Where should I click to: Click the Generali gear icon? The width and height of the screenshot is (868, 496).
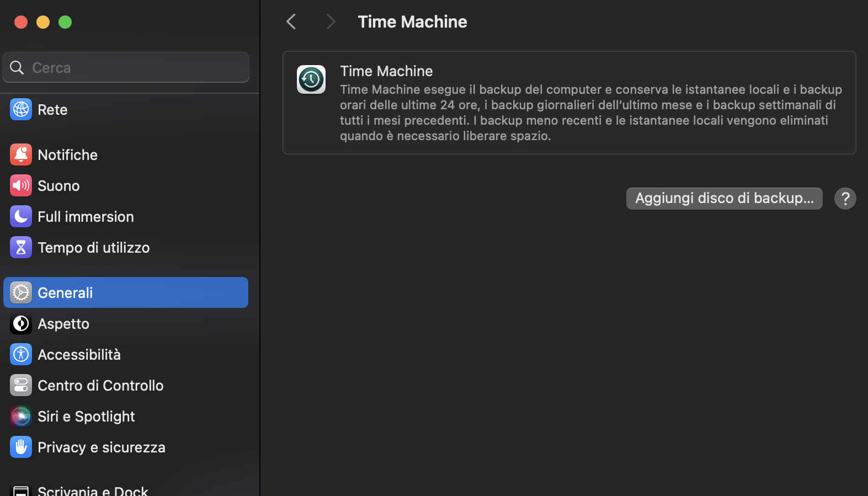[x=21, y=292]
